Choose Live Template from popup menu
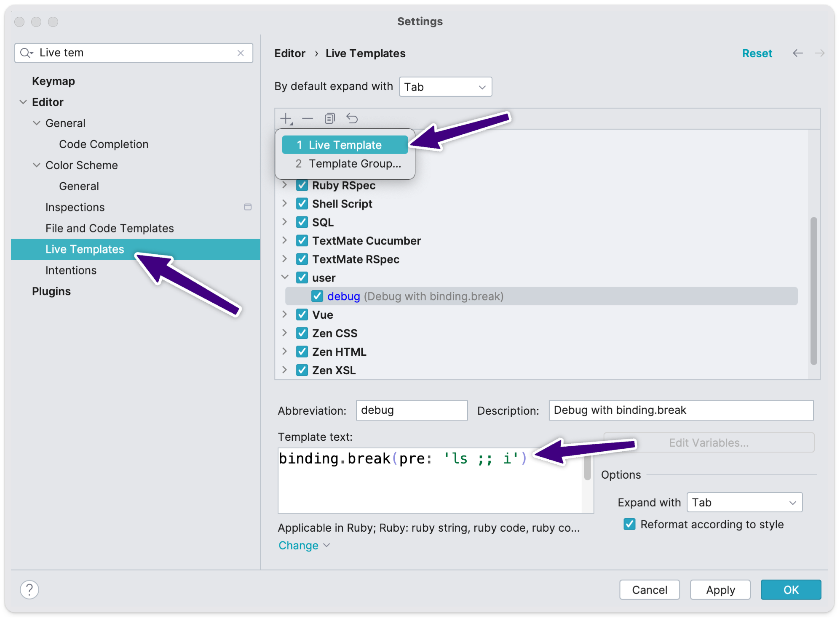The image size is (840, 618). [345, 145]
